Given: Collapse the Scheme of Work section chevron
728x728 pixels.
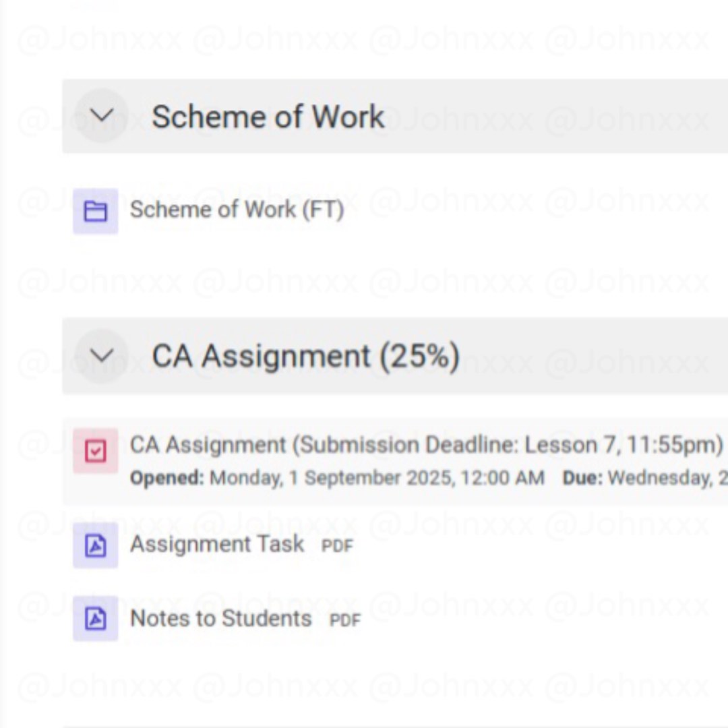Looking at the screenshot, I should [101, 116].
